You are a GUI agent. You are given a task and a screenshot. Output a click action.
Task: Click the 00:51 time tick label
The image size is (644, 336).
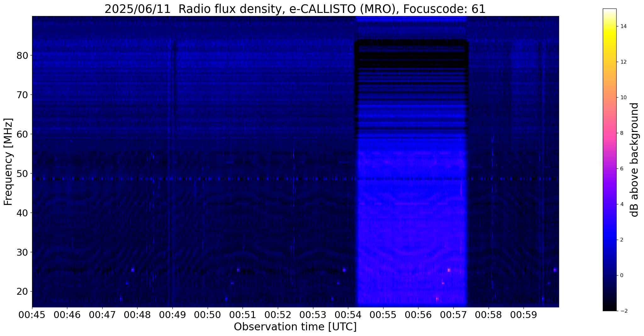point(243,315)
